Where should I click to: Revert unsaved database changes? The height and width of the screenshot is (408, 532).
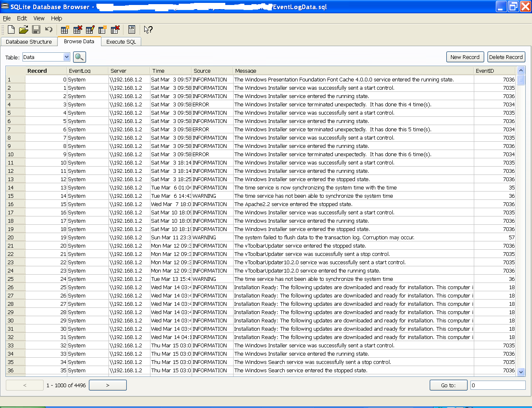coord(49,29)
